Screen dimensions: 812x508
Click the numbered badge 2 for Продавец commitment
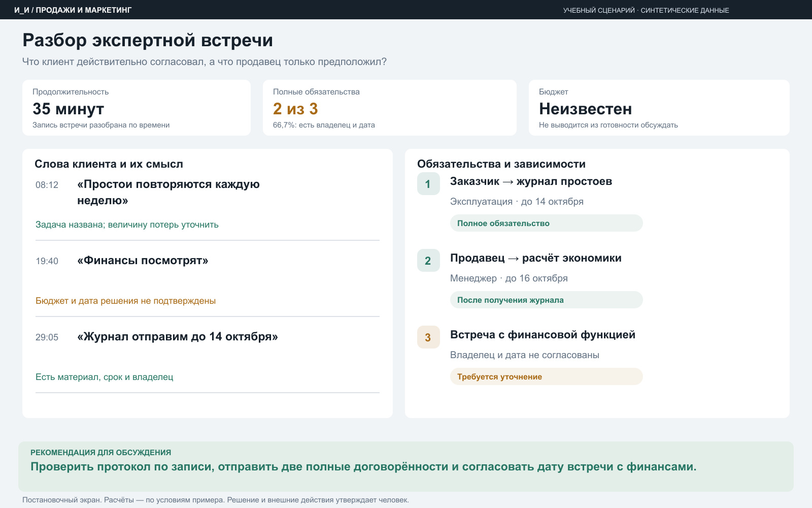428,261
